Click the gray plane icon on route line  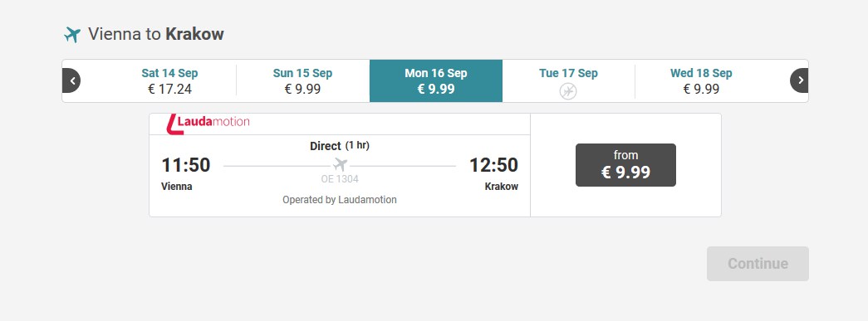(340, 164)
